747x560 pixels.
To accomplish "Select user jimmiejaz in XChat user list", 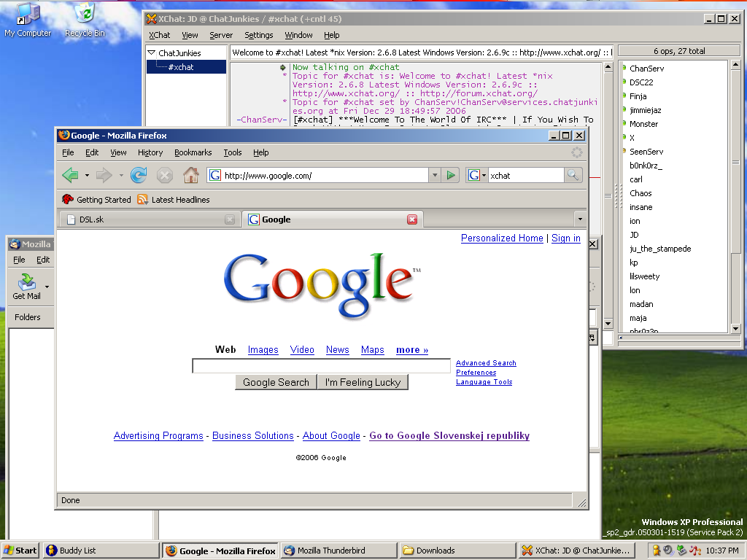I will coord(645,110).
